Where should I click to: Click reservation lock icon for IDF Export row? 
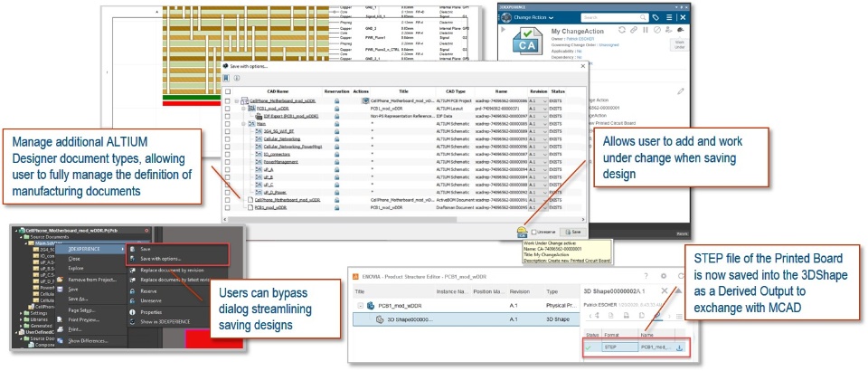336,117
